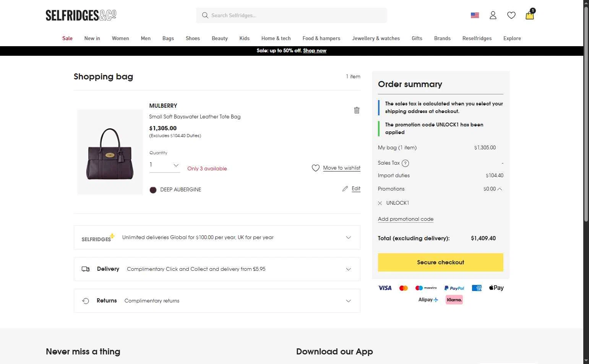The width and height of the screenshot is (589, 364).
Task: Open the Bags menu
Action: point(168,38)
